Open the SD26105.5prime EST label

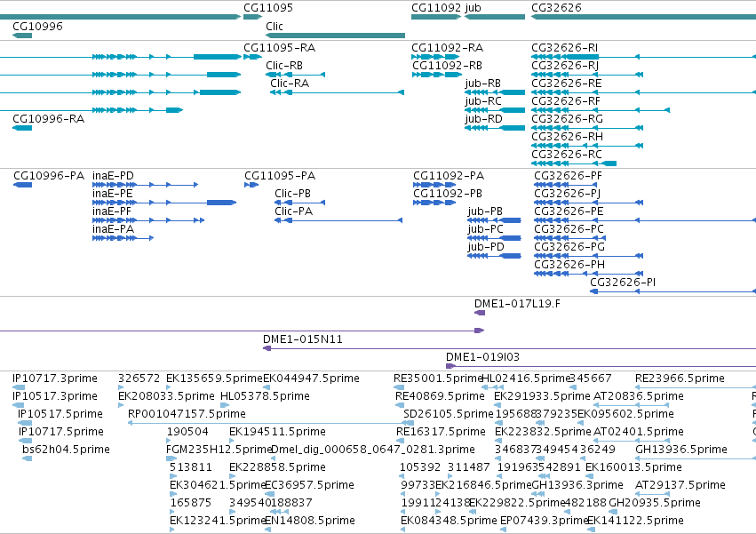tap(449, 414)
